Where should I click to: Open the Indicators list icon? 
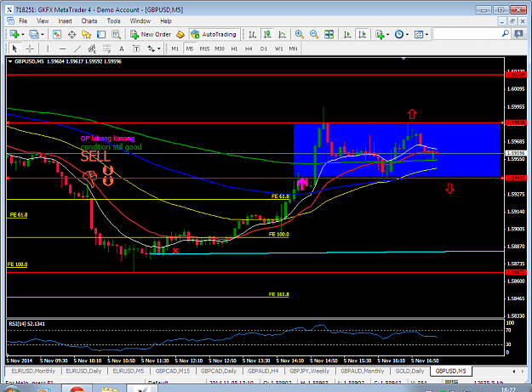point(380,34)
